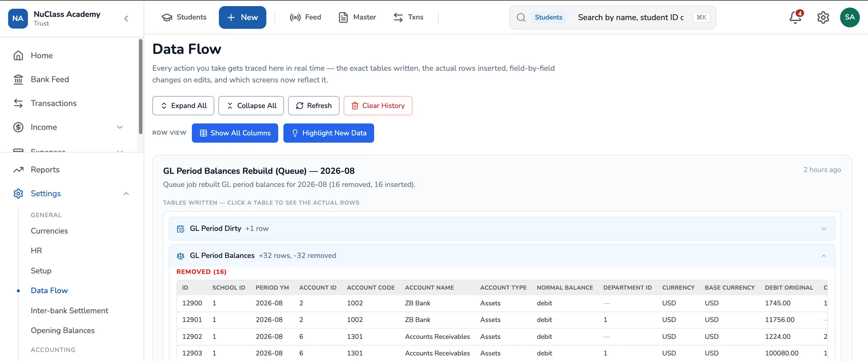Image resolution: width=868 pixels, height=361 pixels.
Task: Click Collapse All button
Action: pyautogui.click(x=251, y=106)
